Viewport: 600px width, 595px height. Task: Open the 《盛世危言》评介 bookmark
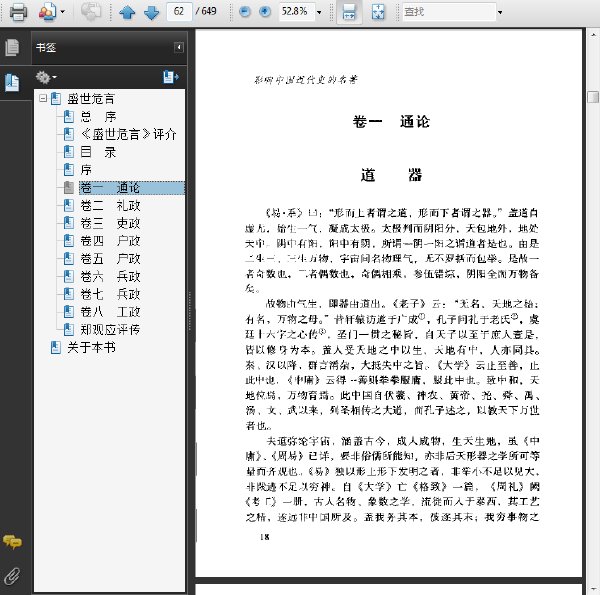pos(129,134)
